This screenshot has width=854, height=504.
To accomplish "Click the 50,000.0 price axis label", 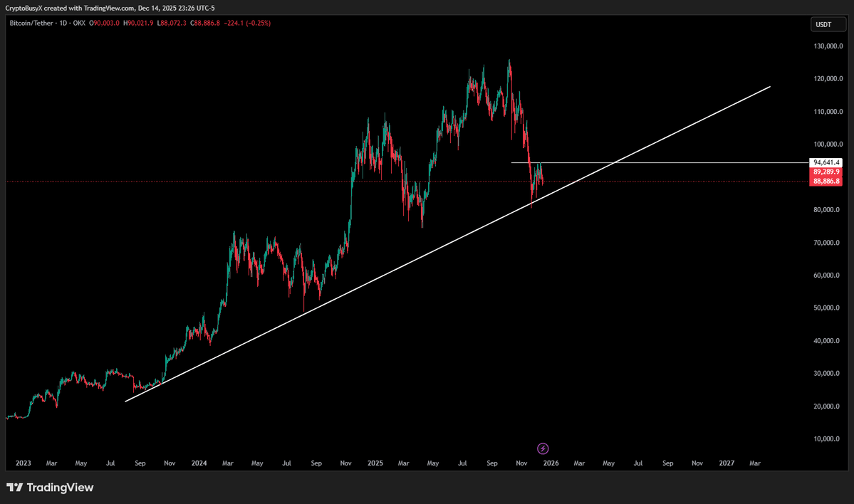I will pyautogui.click(x=827, y=308).
